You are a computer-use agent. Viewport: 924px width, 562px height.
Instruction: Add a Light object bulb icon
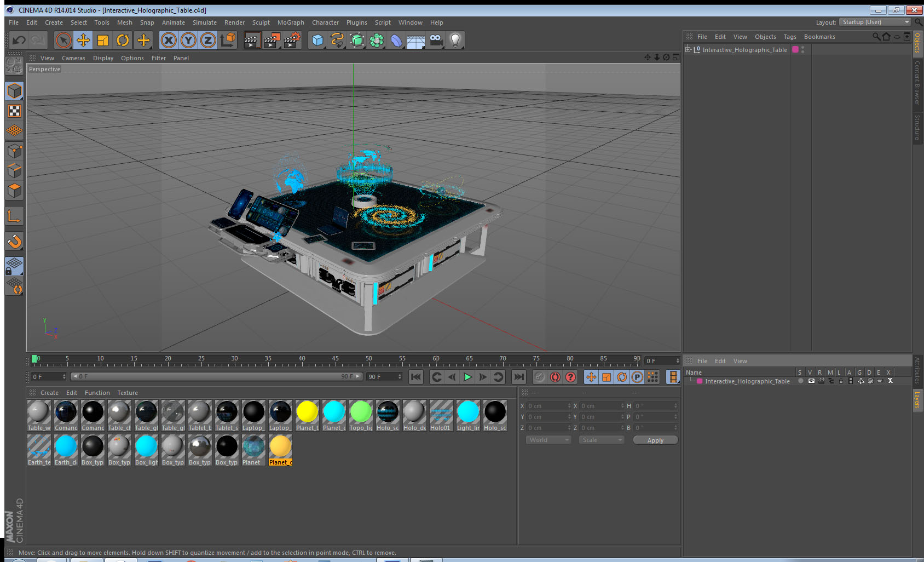455,40
